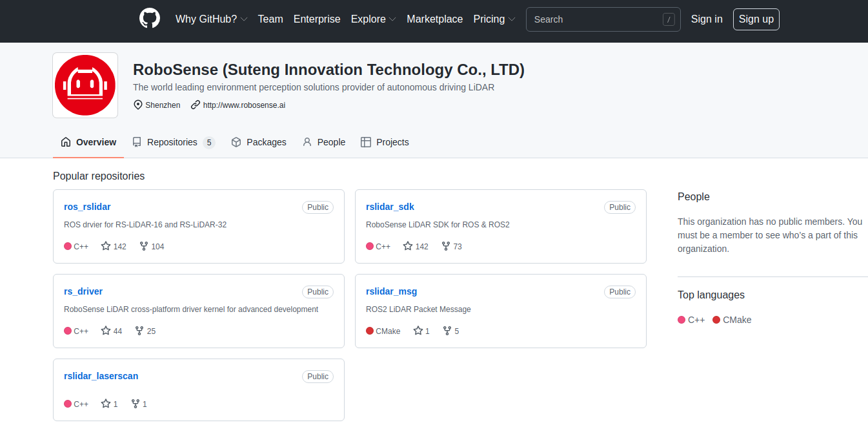Click the 5 forks count on rslidar_msg
This screenshot has width=868, height=427.
457,331
